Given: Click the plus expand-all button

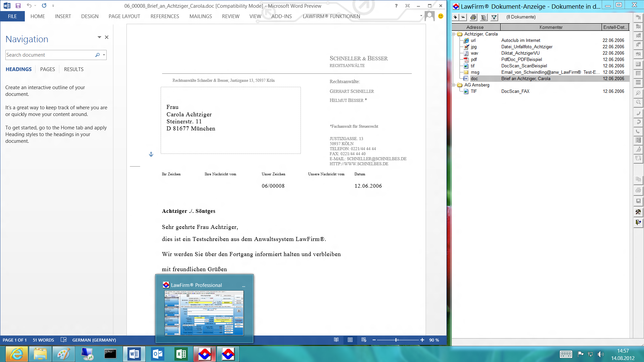Looking at the screenshot, I should 455,17.
